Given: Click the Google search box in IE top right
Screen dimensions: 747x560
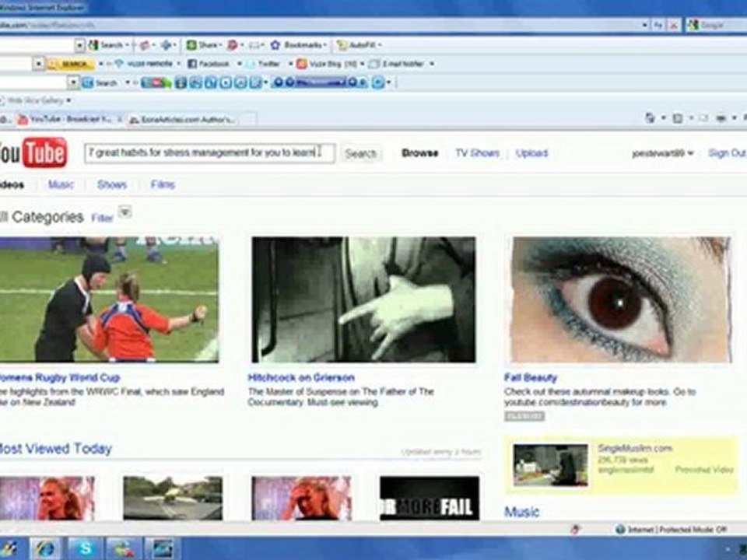Looking at the screenshot, I should pyautogui.click(x=717, y=25).
